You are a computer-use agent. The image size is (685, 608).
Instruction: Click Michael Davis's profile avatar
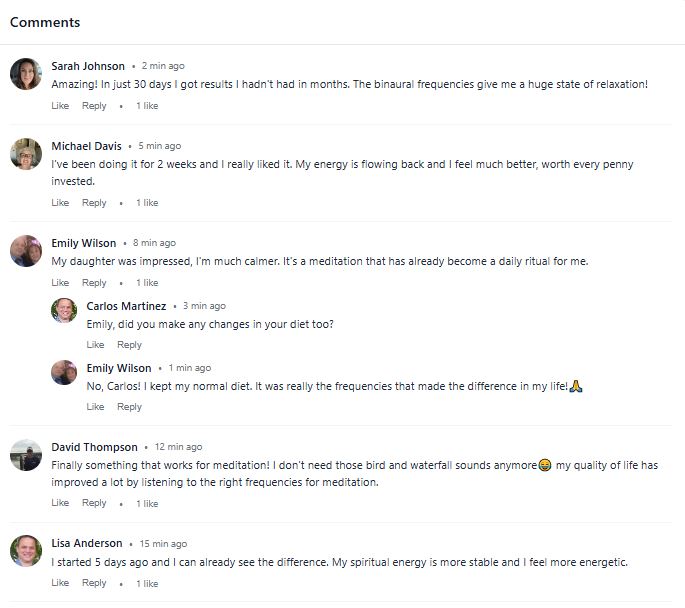click(25, 154)
